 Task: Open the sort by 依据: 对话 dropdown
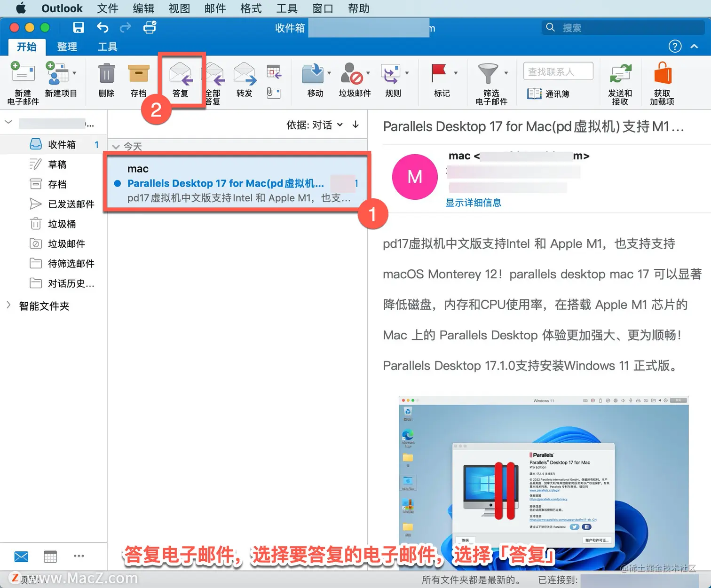click(315, 125)
